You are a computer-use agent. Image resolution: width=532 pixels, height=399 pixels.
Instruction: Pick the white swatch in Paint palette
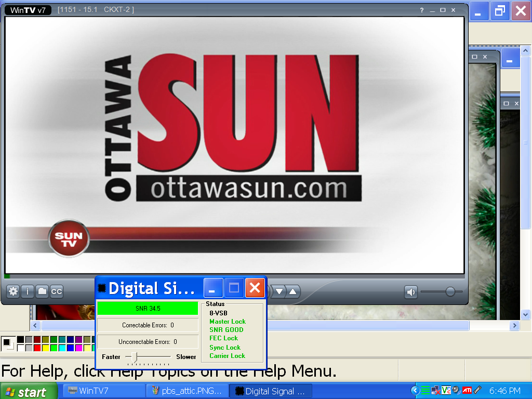21,348
